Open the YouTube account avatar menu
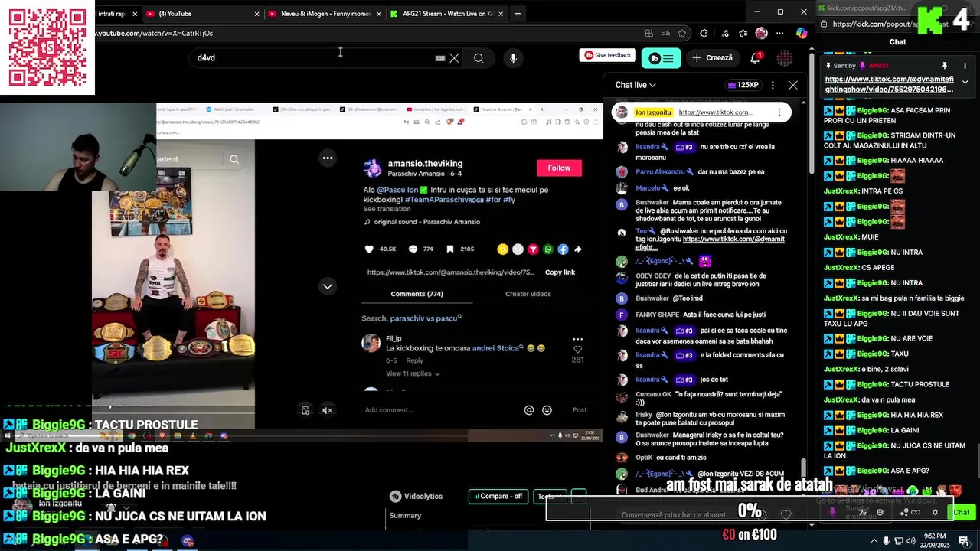 point(785,58)
